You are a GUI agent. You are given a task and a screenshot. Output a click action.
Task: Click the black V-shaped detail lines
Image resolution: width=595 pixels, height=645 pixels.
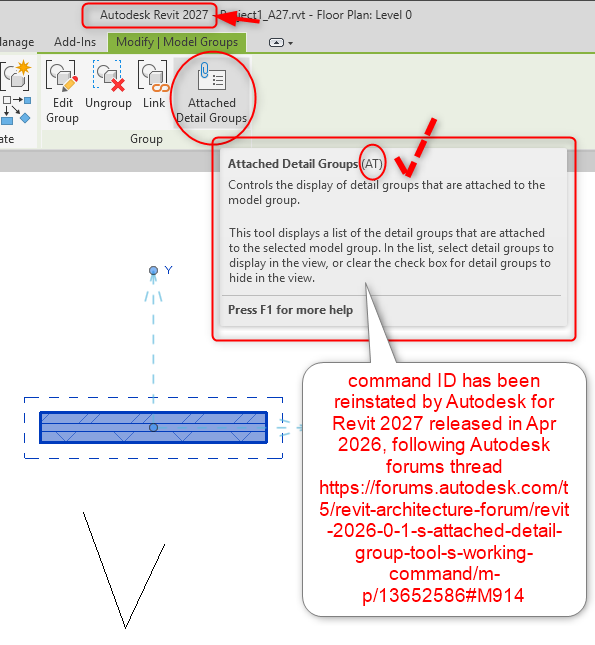tap(124, 570)
